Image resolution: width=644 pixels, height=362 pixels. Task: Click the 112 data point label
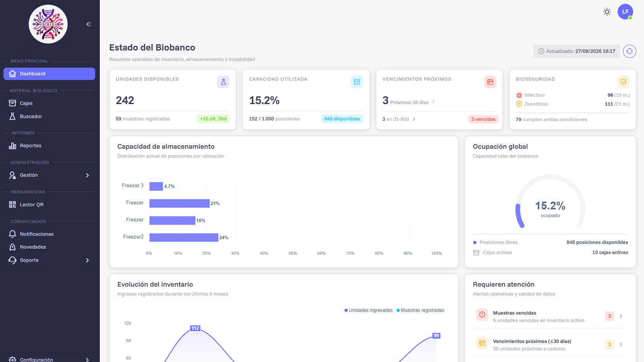click(195, 328)
